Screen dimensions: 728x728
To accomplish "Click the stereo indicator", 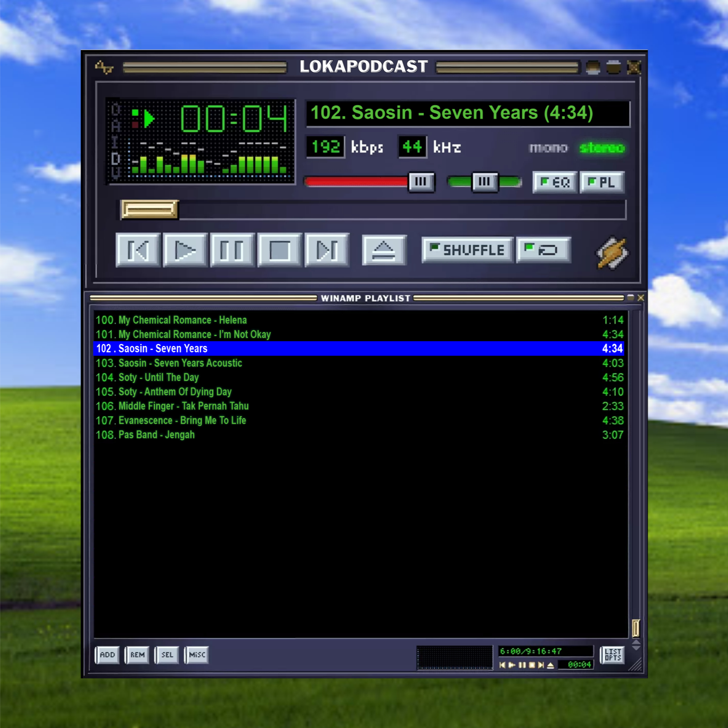I will pyautogui.click(x=602, y=148).
